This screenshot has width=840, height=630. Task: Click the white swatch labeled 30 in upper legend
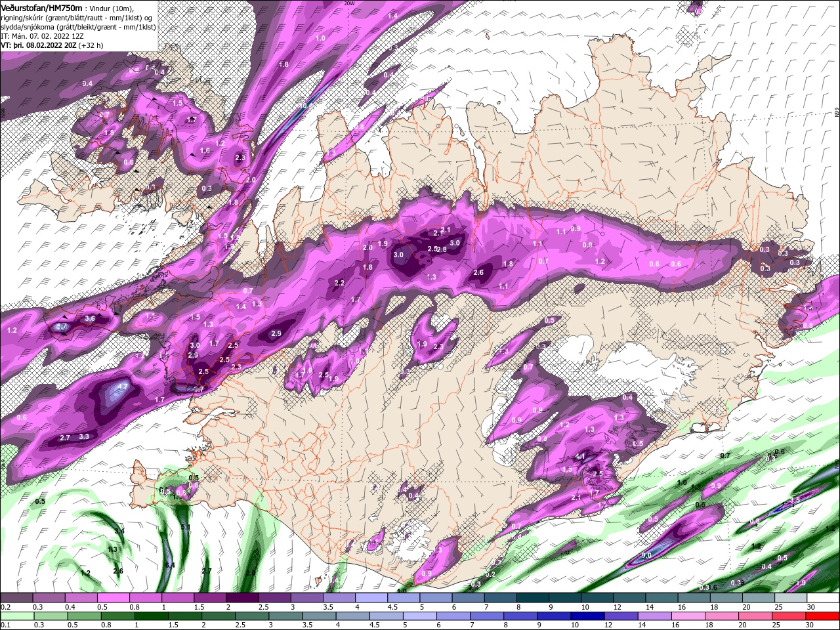(x=823, y=598)
